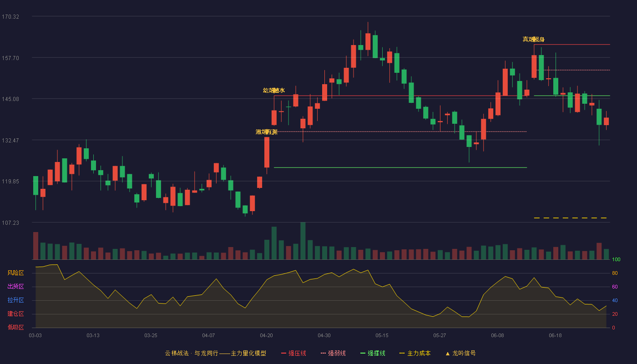Click the 04-07 date label

coord(208,335)
